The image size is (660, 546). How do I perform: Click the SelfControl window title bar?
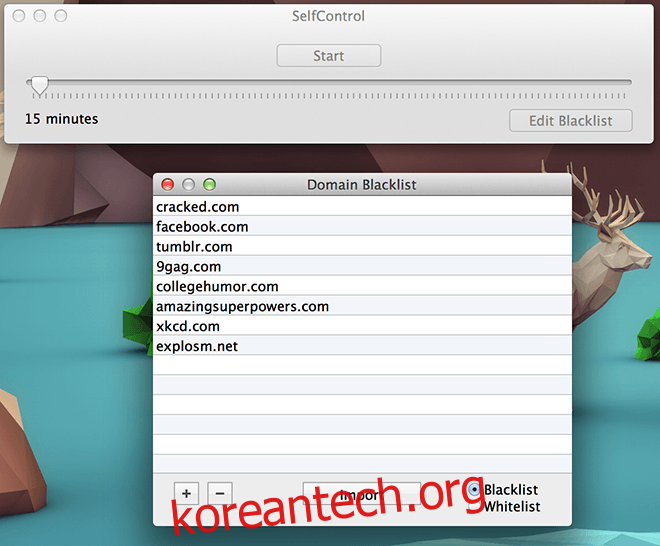(328, 16)
